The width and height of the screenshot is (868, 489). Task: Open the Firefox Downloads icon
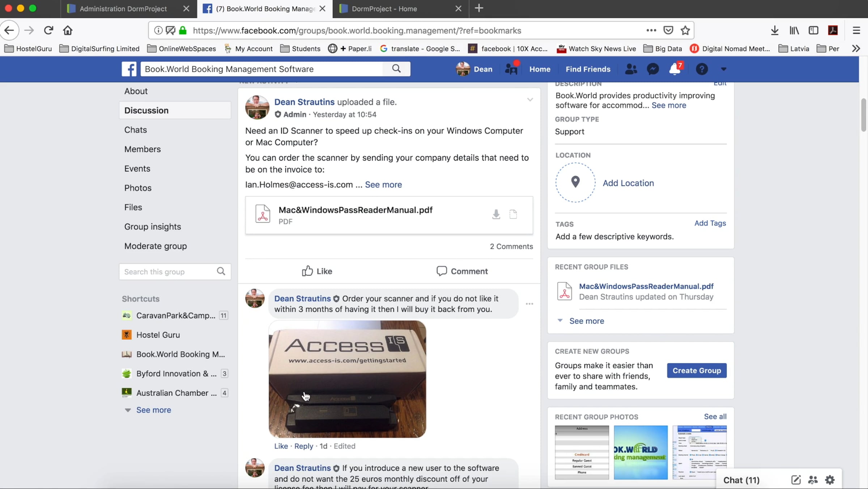775,30
